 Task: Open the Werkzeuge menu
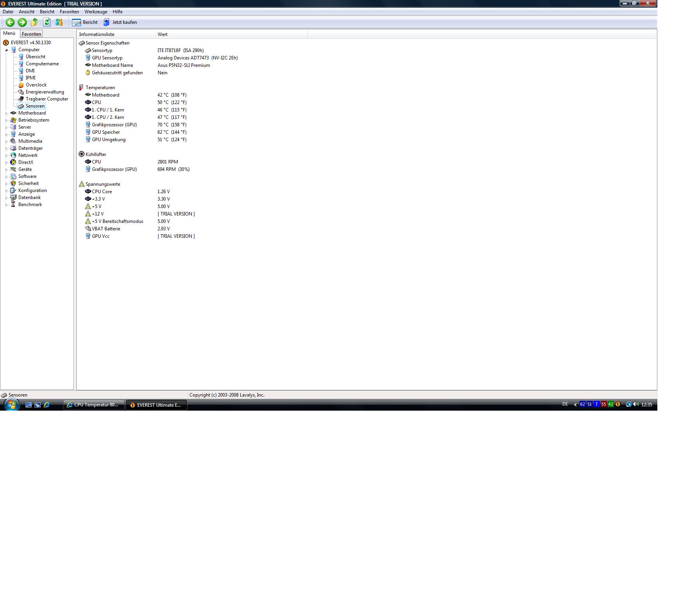(x=96, y=12)
